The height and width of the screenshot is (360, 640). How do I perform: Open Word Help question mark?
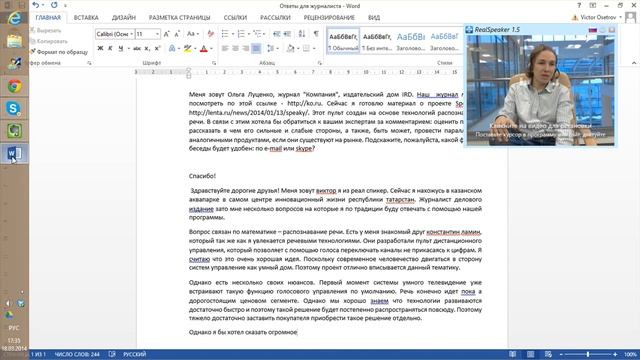579,6
